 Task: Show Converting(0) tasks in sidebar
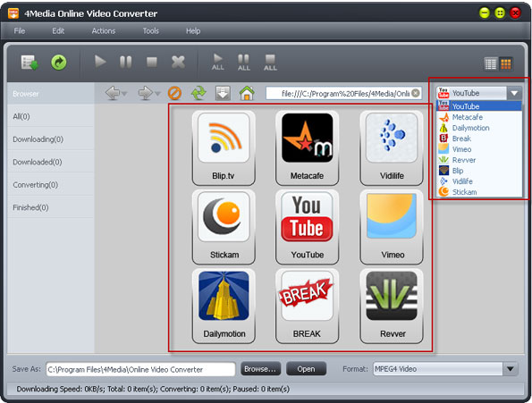point(51,184)
